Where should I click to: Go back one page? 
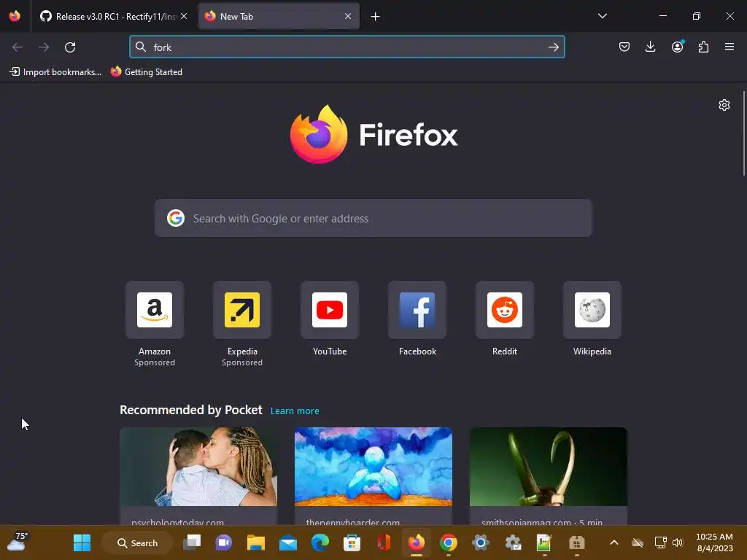(x=18, y=47)
